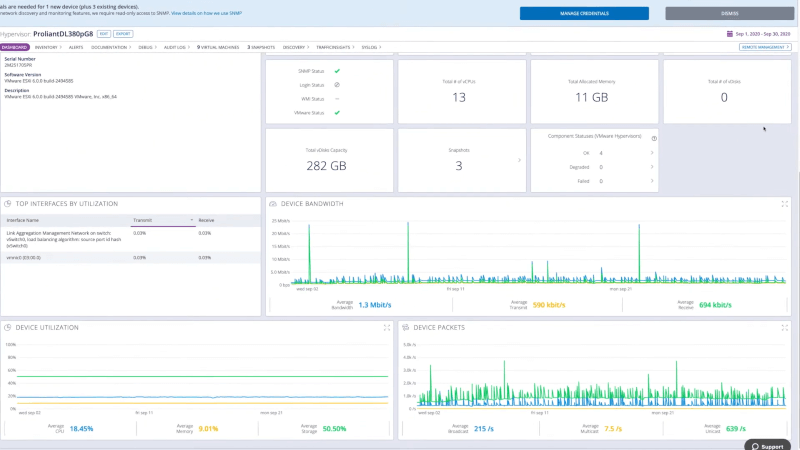This screenshot has height=450, width=800.
Task: Click the Average Receive 694 kbit/s value
Action: (715, 305)
